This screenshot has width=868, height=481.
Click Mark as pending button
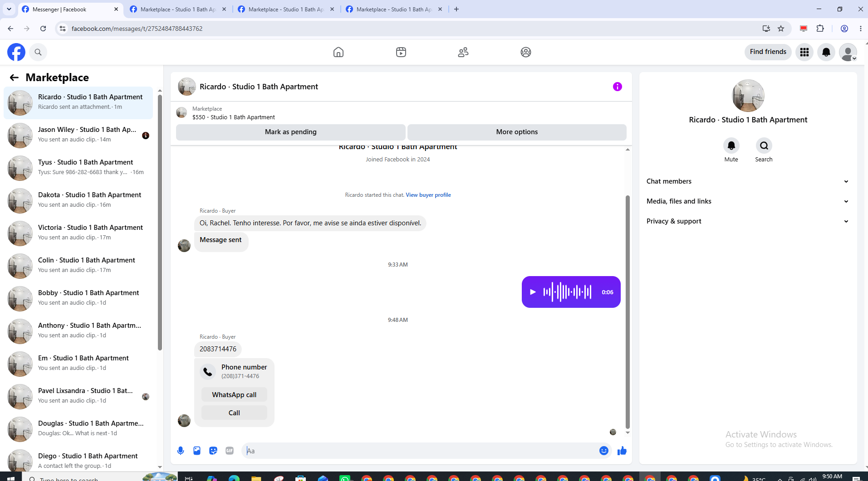coord(291,132)
